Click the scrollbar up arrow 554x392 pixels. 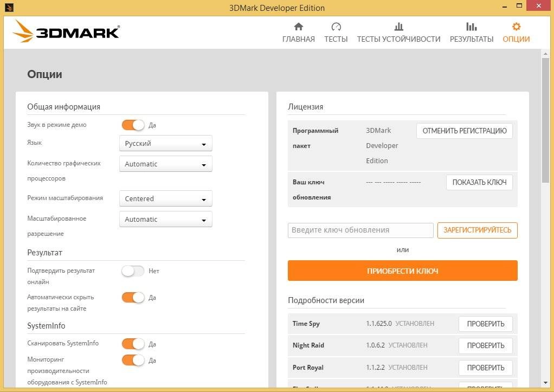tap(545, 54)
